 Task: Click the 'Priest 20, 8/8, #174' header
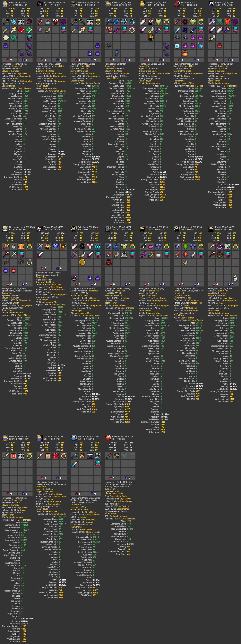pos(18,3)
